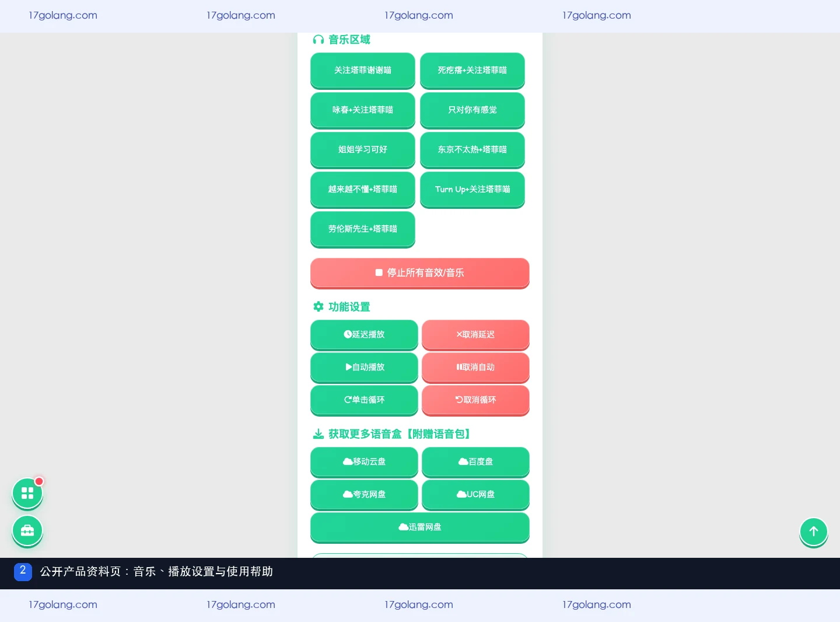Open the 百度盘 download link
This screenshot has height=622, width=840.
click(x=475, y=462)
